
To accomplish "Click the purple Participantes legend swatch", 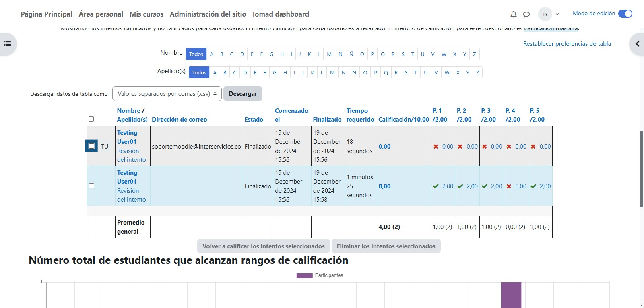I will click(304, 275).
